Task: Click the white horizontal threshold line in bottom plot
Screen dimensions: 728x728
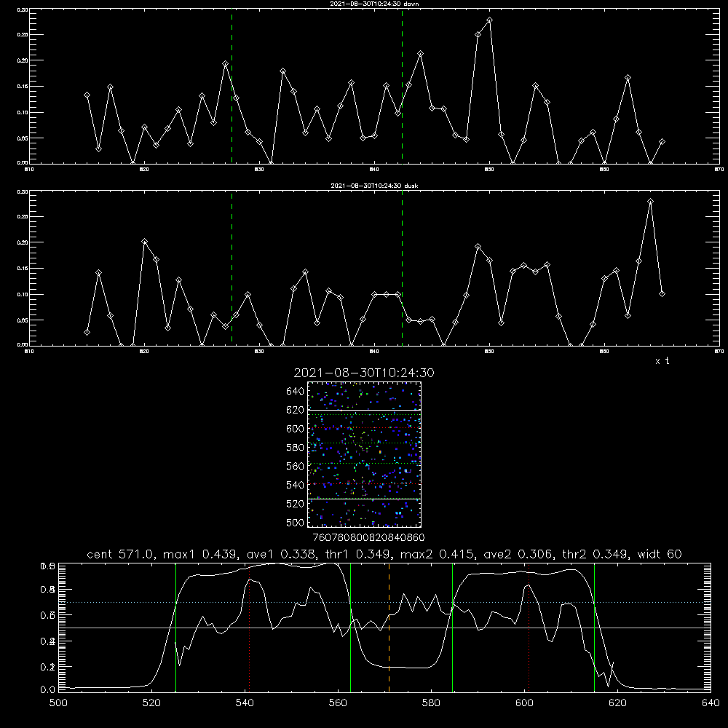Action: coord(384,628)
